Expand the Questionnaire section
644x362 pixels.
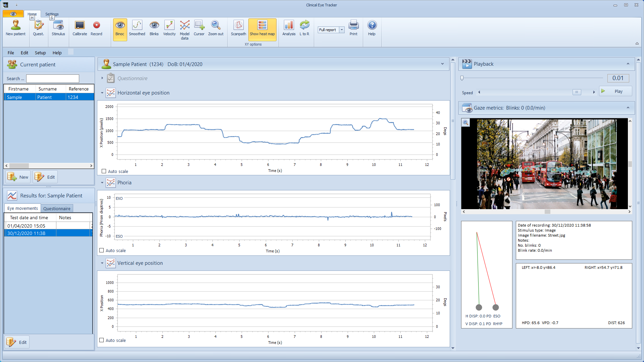(102, 78)
